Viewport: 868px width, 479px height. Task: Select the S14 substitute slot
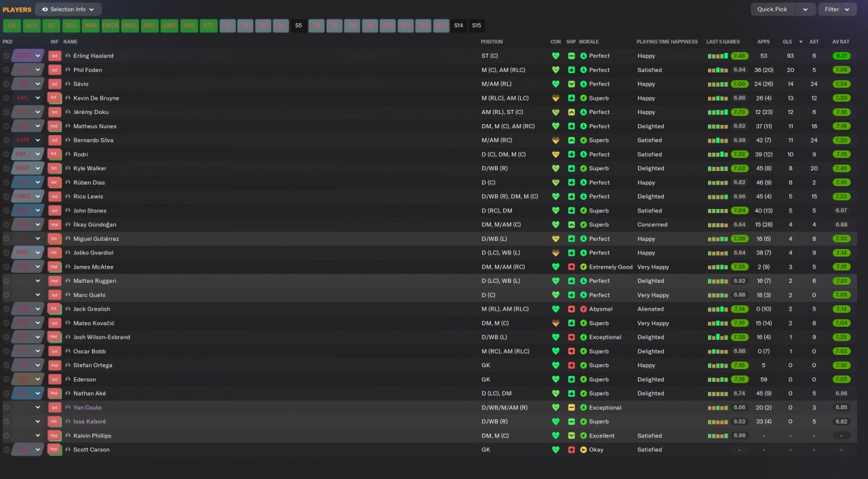pyautogui.click(x=459, y=26)
